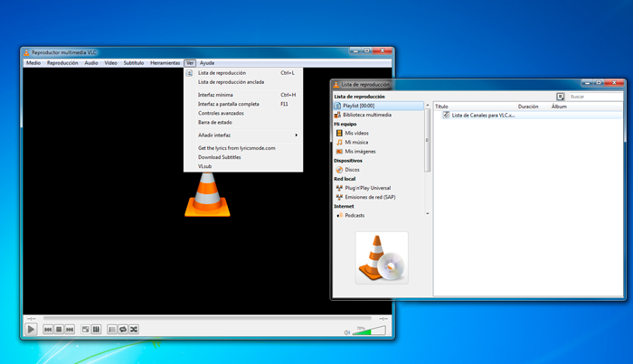633x364 pixels.
Task: Open the Herramientas menu
Action: coord(165,63)
